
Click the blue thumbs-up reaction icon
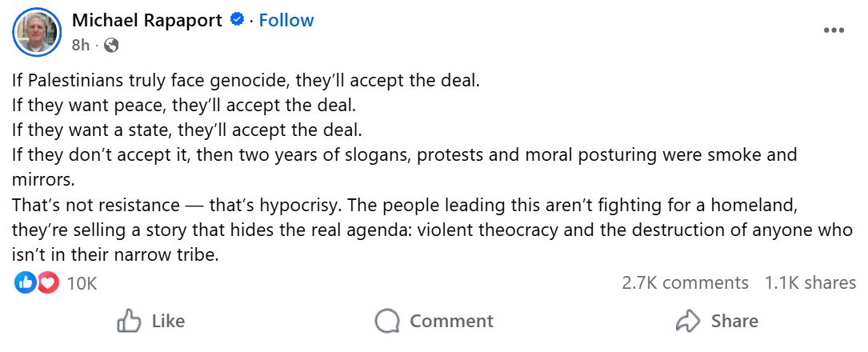26,282
